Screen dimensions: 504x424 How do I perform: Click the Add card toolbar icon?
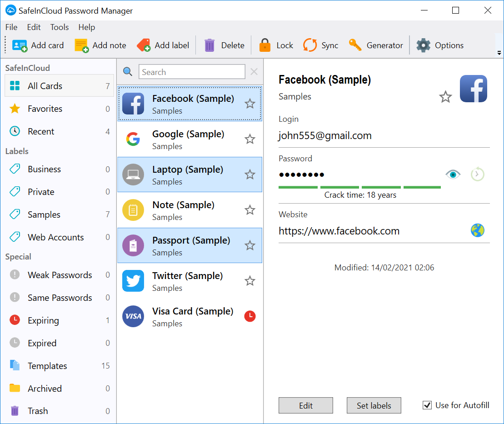20,45
